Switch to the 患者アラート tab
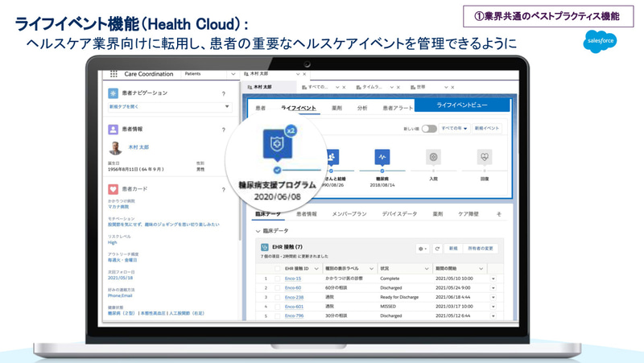The height and width of the screenshot is (363, 644). (x=398, y=108)
